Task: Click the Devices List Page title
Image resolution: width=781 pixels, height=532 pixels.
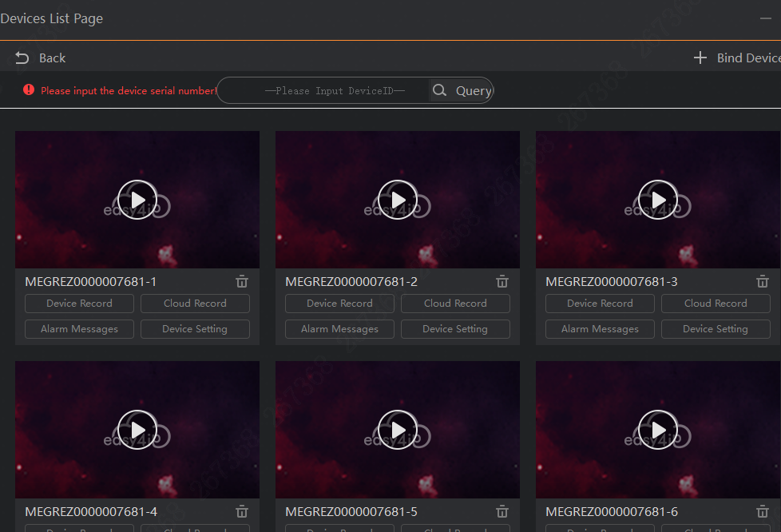Action: [51, 18]
